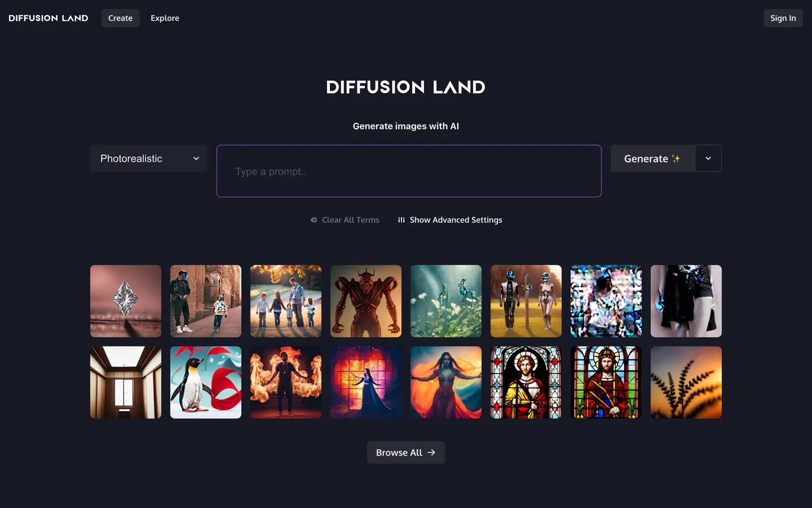Open the penguin with red scarf thumbnail
Image resolution: width=812 pixels, height=508 pixels.
tap(206, 383)
